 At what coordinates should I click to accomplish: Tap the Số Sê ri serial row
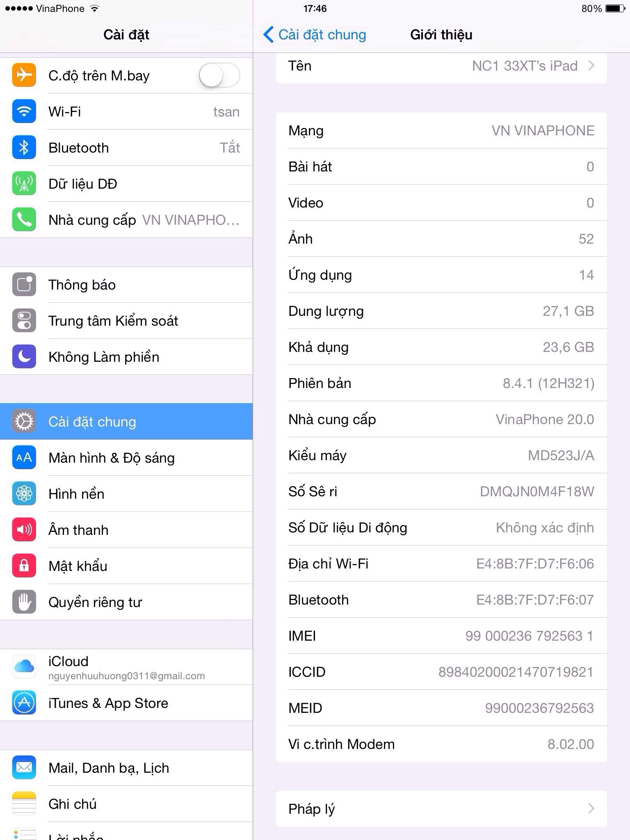pos(441,491)
